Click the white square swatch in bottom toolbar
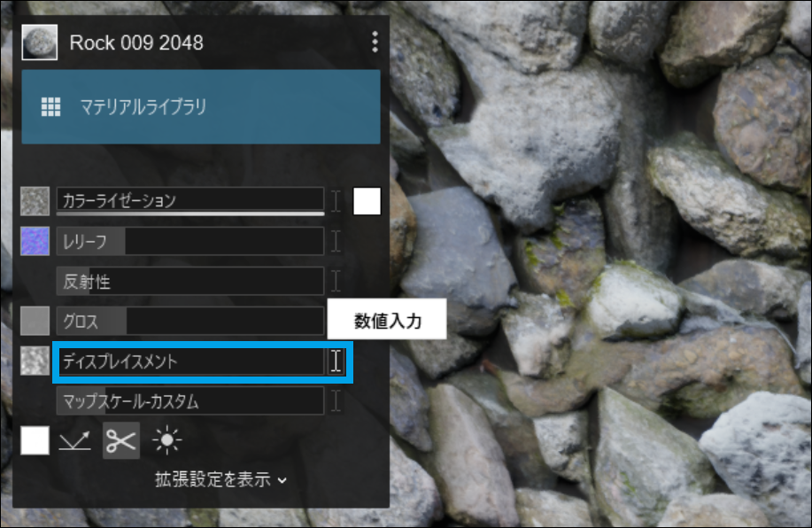 click(x=35, y=440)
